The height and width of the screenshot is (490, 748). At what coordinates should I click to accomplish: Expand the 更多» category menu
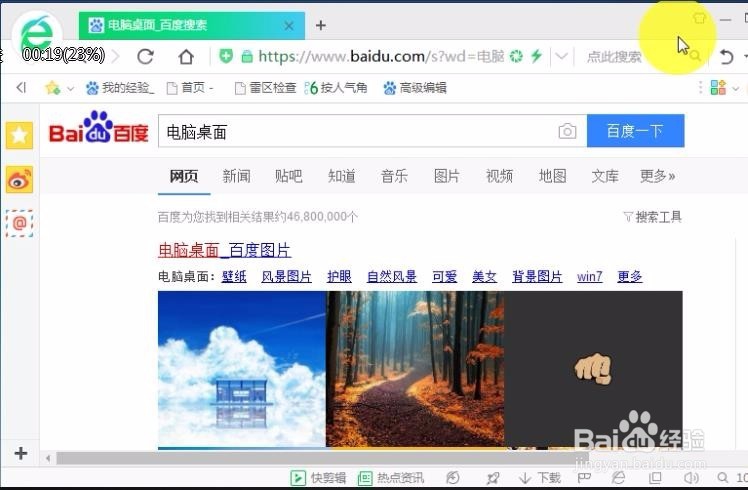657,176
